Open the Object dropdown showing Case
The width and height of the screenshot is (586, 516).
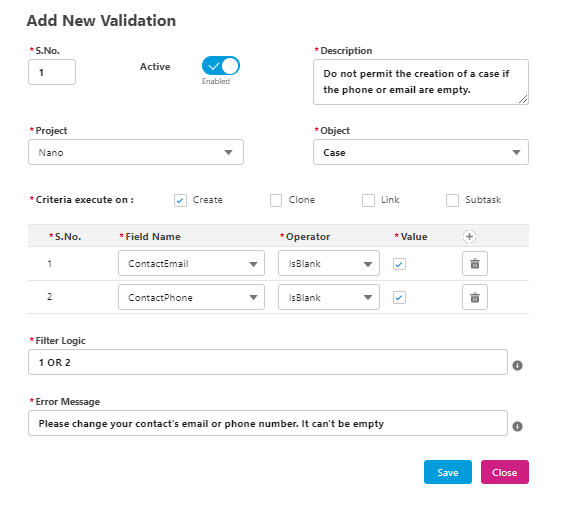coord(421,152)
